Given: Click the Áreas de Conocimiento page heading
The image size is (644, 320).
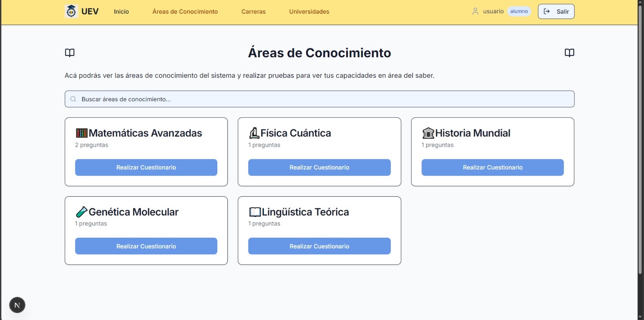Looking at the screenshot, I should [x=320, y=53].
